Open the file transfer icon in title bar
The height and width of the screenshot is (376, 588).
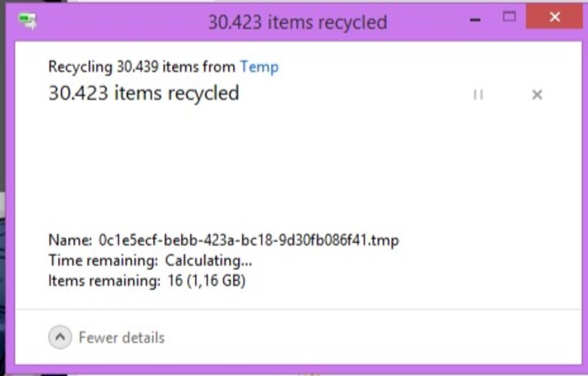[x=28, y=21]
